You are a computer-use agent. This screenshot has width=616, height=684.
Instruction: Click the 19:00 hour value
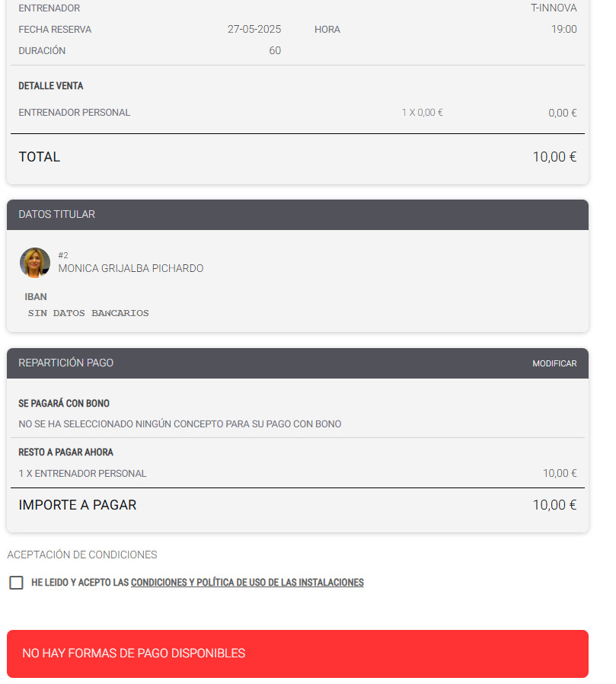[x=563, y=29]
